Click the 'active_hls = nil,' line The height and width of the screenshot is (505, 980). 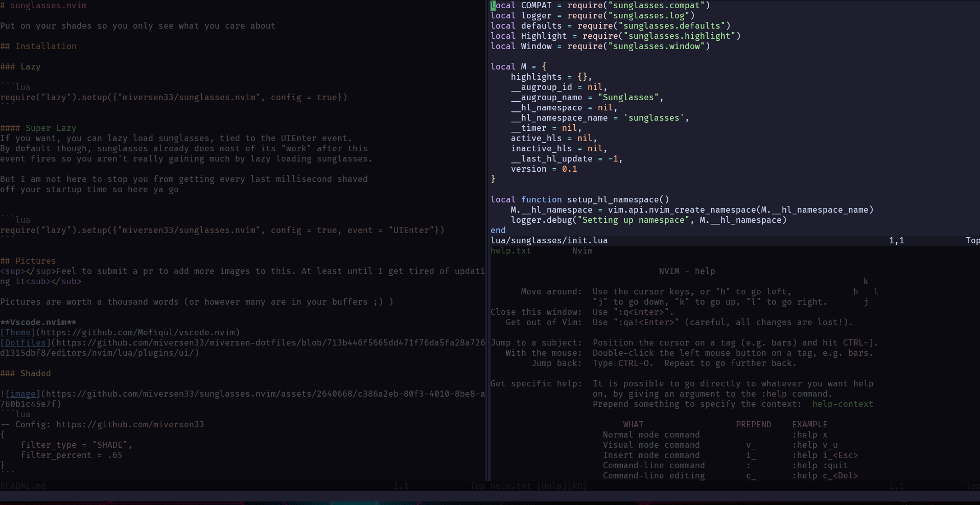click(x=554, y=138)
